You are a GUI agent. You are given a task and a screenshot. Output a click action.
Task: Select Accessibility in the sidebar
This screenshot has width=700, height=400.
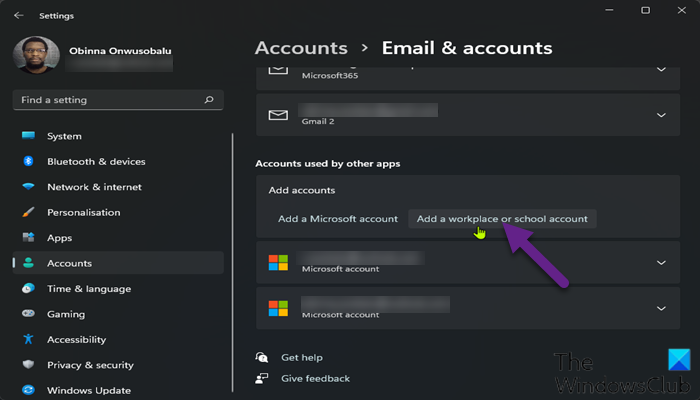pyautogui.click(x=75, y=340)
